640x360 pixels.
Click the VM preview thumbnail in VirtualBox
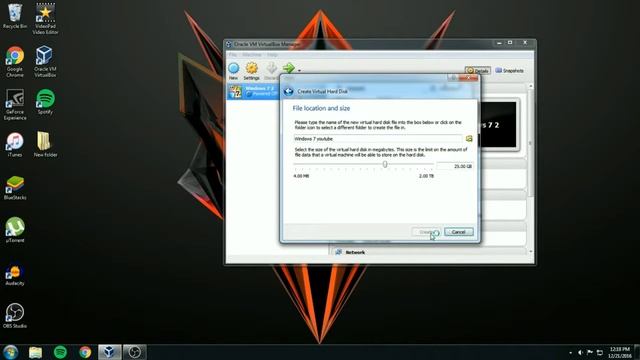pos(498,124)
